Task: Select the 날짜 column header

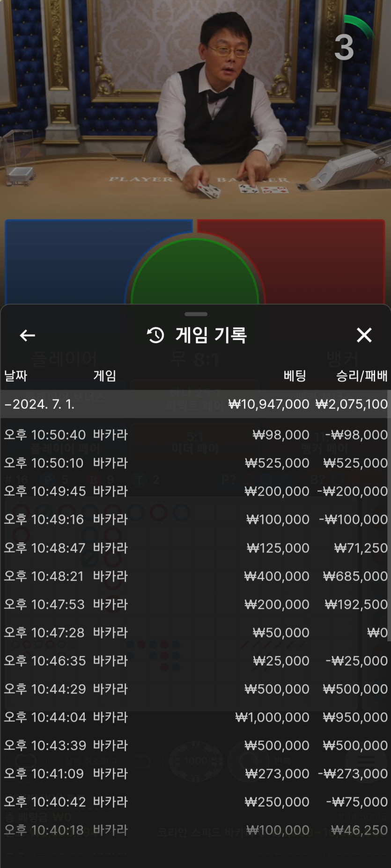Action: pyautogui.click(x=15, y=376)
